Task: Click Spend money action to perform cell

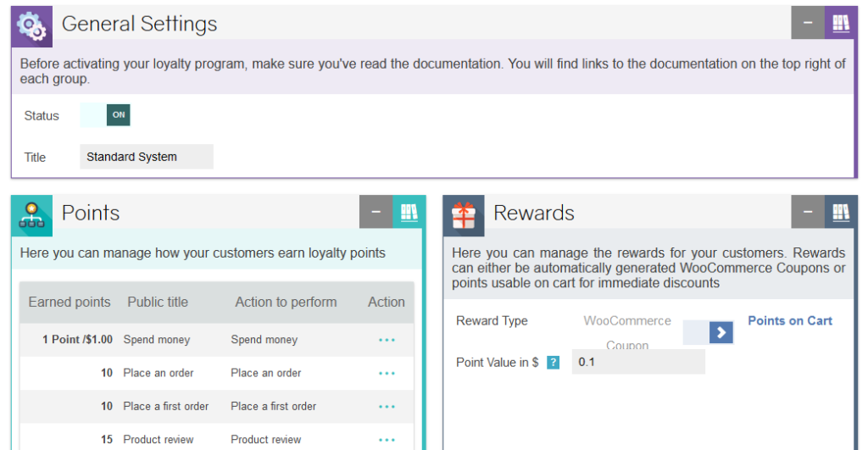Action: (264, 339)
